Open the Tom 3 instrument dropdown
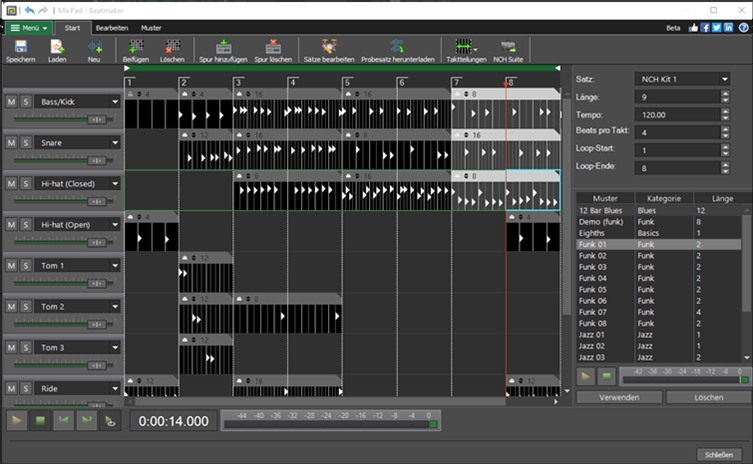Image resolution: width=753 pixels, height=464 pixels. [x=115, y=347]
